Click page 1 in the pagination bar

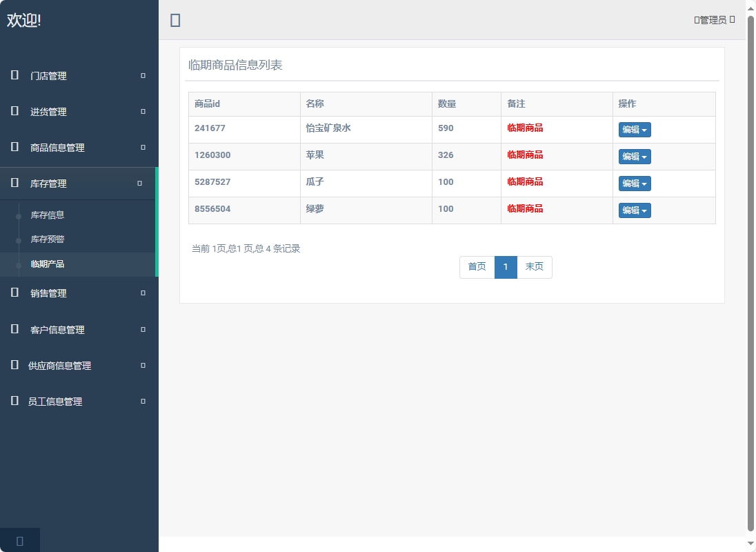[506, 266]
